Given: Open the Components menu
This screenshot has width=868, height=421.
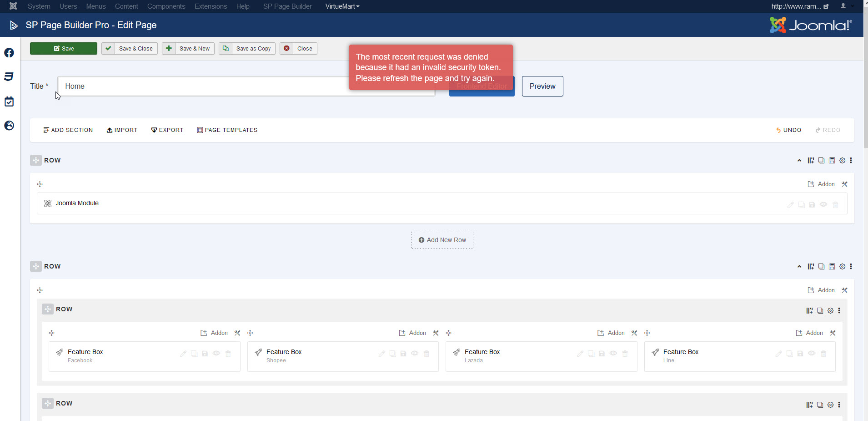Looking at the screenshot, I should pos(166,6).
